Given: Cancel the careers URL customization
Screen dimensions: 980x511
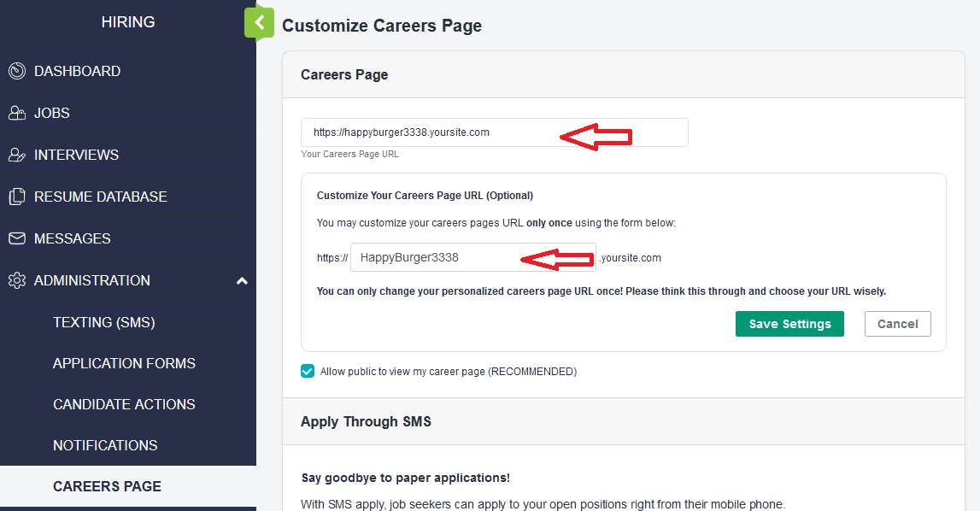Looking at the screenshot, I should [897, 324].
